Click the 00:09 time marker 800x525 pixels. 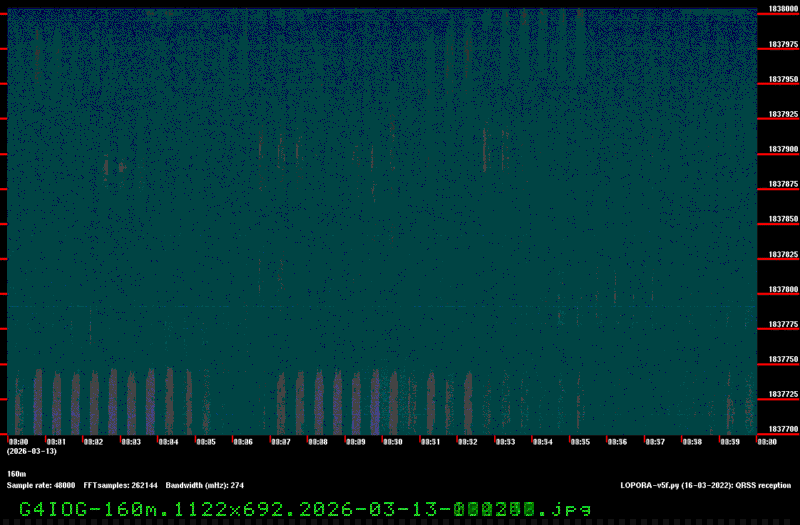pos(355,441)
